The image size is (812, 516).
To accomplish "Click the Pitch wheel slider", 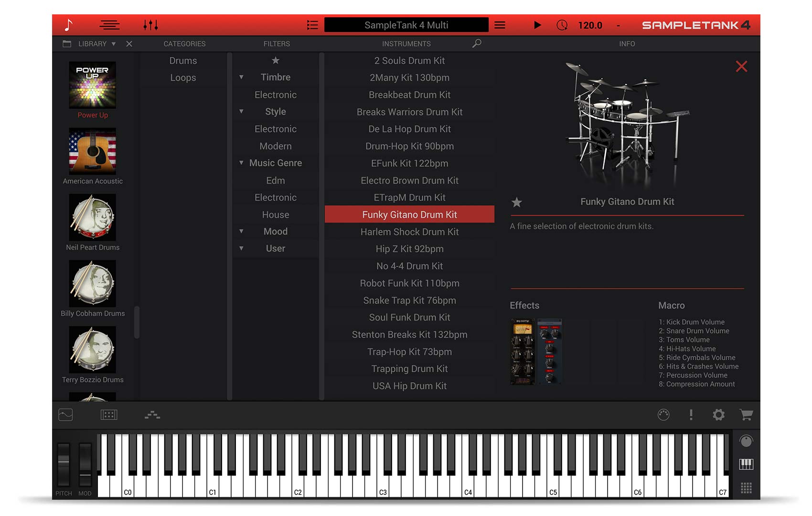I will [64, 463].
